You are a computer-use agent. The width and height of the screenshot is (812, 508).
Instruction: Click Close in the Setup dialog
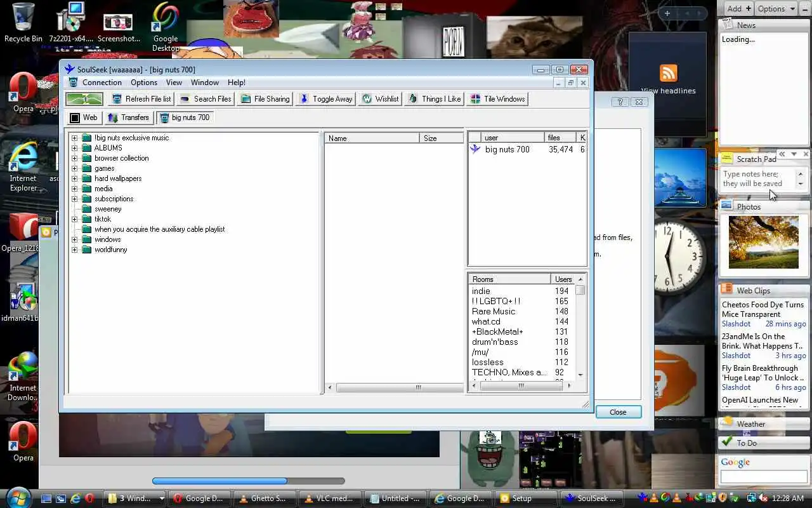[618, 412]
